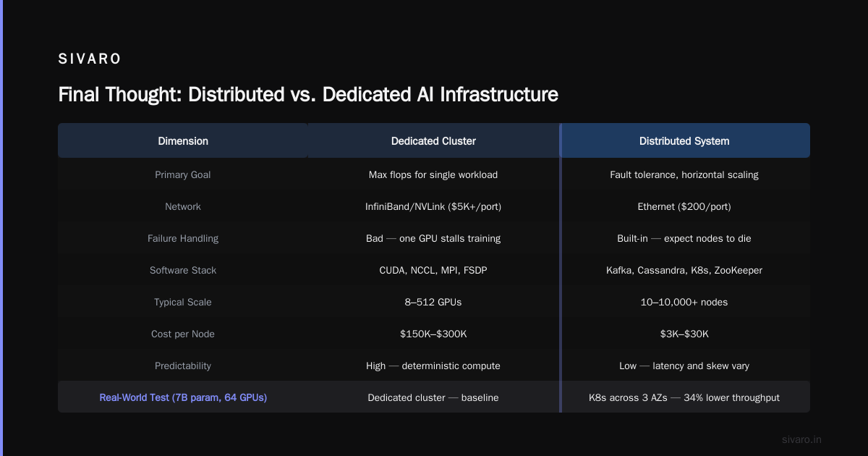Select the Ethernet ($200/port) cell
This screenshot has height=456, width=868.
point(684,206)
